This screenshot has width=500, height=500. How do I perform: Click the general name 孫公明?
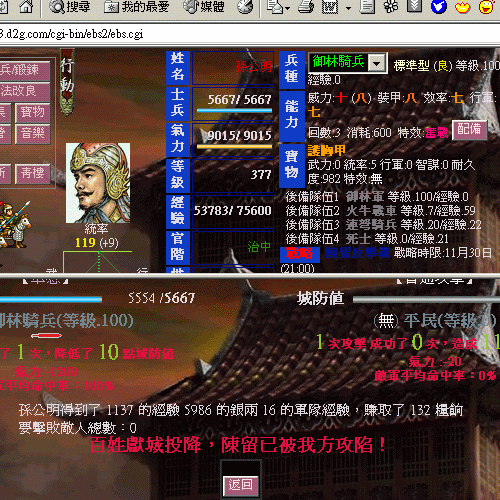click(253, 67)
